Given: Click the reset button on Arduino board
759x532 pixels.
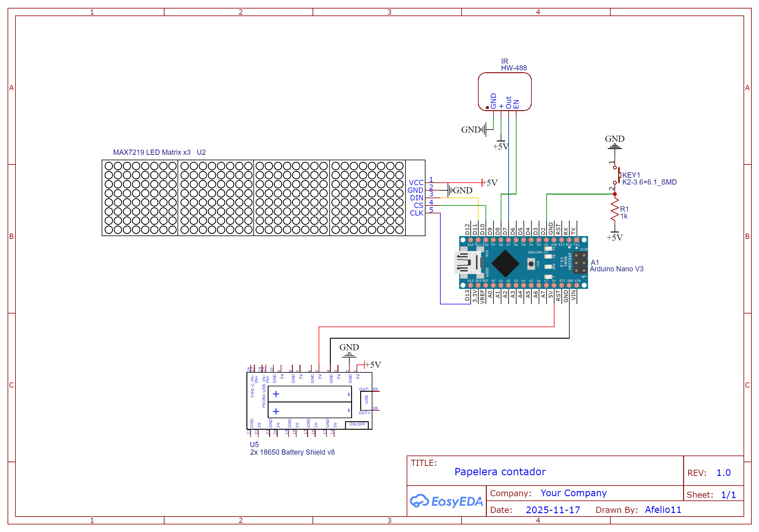Looking at the screenshot, I should 531,264.
